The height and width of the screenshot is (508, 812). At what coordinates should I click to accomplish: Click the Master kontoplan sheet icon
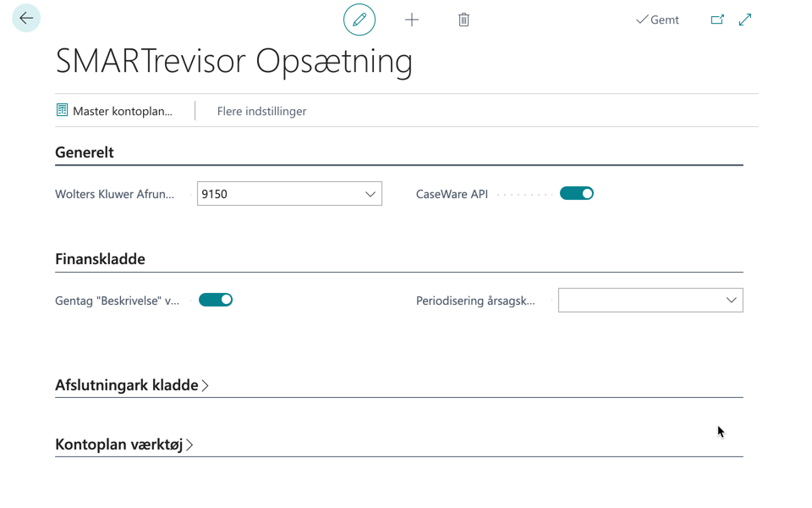pyautogui.click(x=62, y=110)
